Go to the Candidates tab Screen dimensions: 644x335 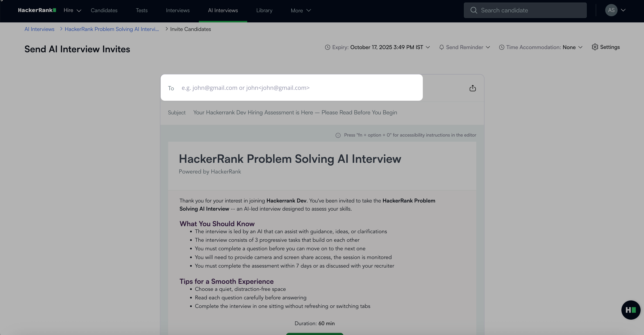pos(104,10)
